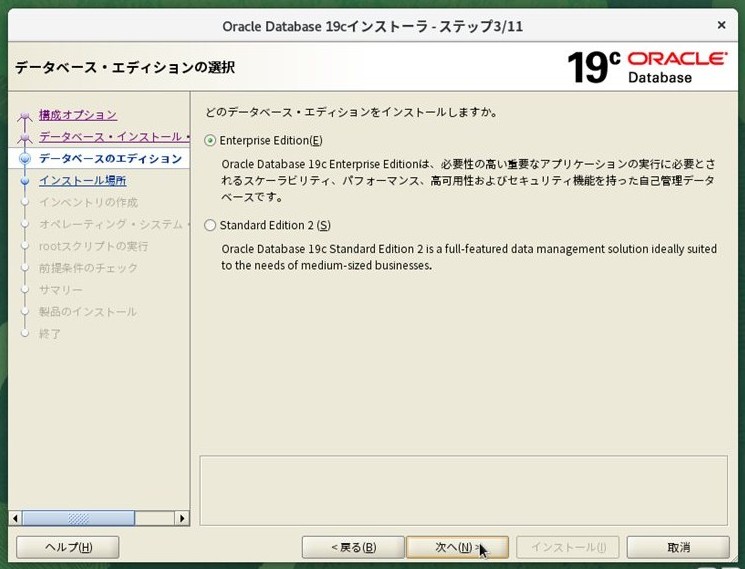Click the インストール場所 step bullet icon
The height and width of the screenshot is (569, 745).
tap(25, 180)
